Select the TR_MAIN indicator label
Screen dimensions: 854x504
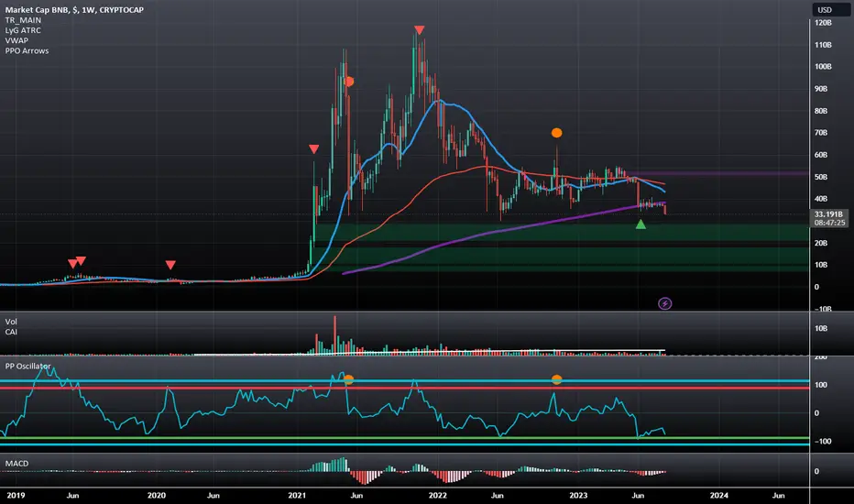tap(23, 20)
